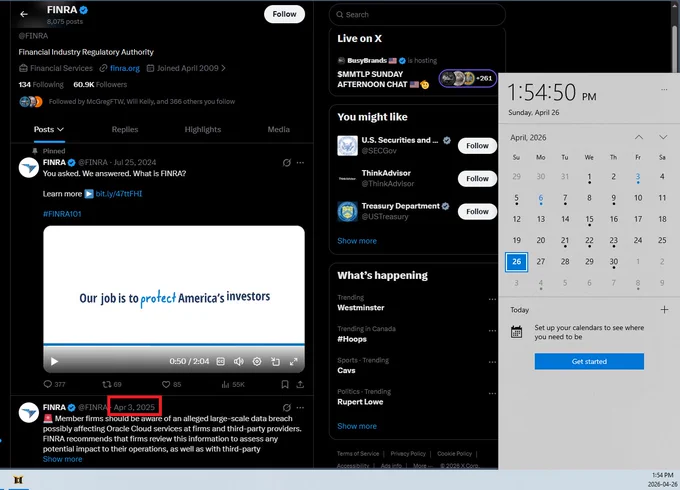Screen dimensions: 680x490
Task: Open the bit.ly/47ttFHI link
Action: coord(119,194)
